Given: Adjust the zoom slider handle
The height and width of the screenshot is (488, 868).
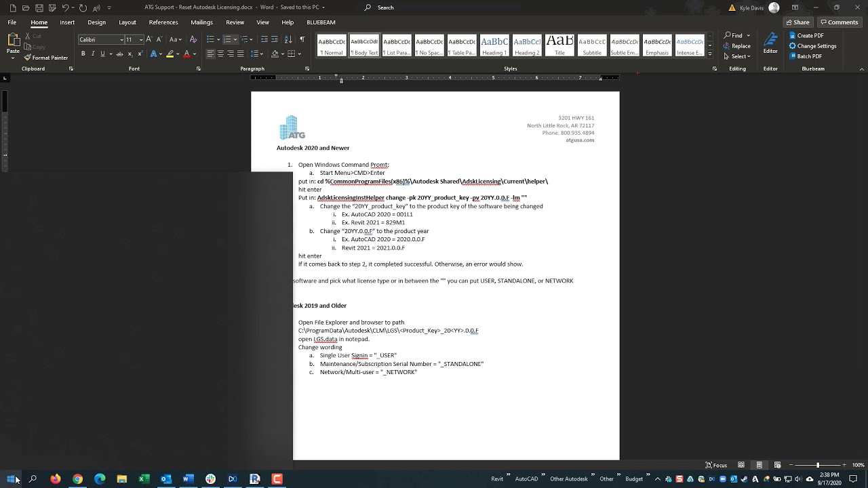Looking at the screenshot, I should 818,465.
